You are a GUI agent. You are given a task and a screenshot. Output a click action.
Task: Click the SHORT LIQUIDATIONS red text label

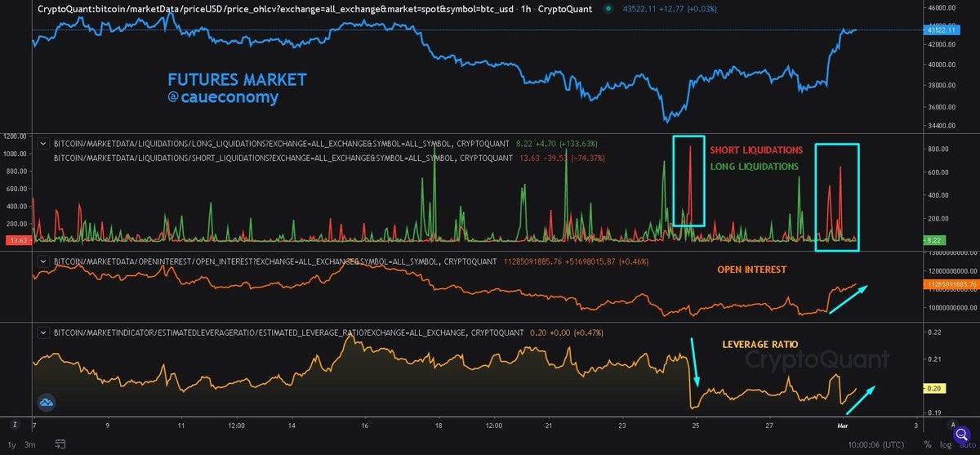click(x=756, y=150)
